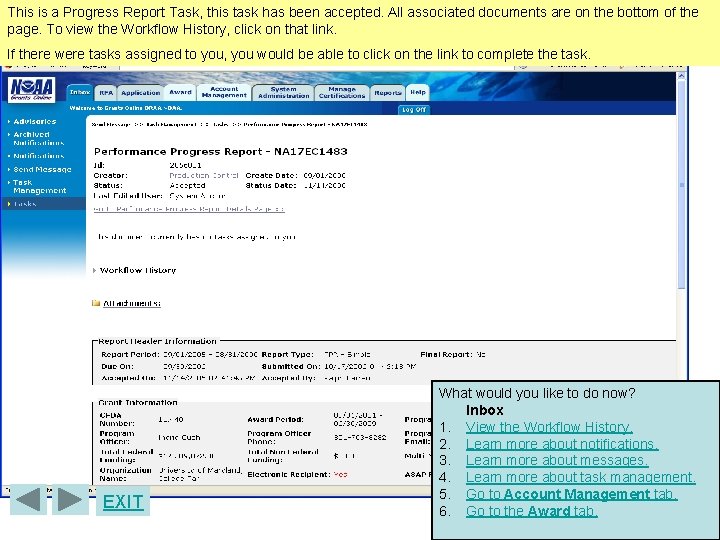Open Task Management in the sidebar
The width and height of the screenshot is (720, 540).
point(39,186)
